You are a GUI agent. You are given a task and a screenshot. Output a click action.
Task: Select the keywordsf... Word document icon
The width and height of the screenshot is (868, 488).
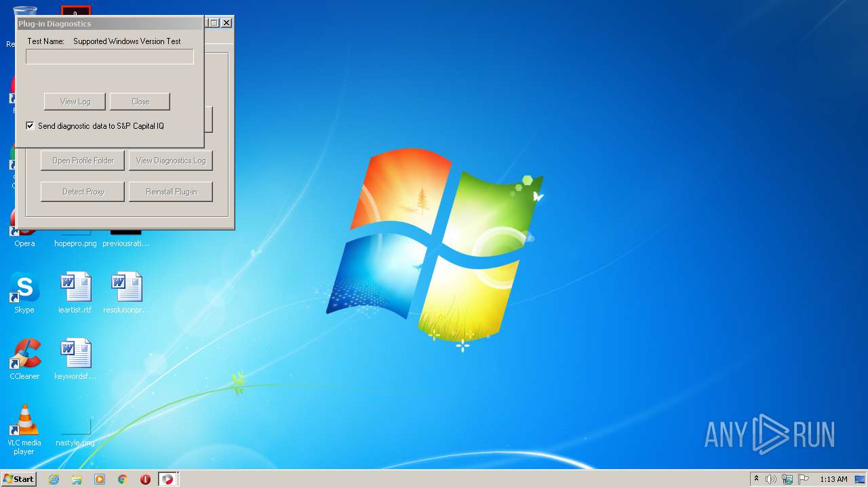[75, 359]
